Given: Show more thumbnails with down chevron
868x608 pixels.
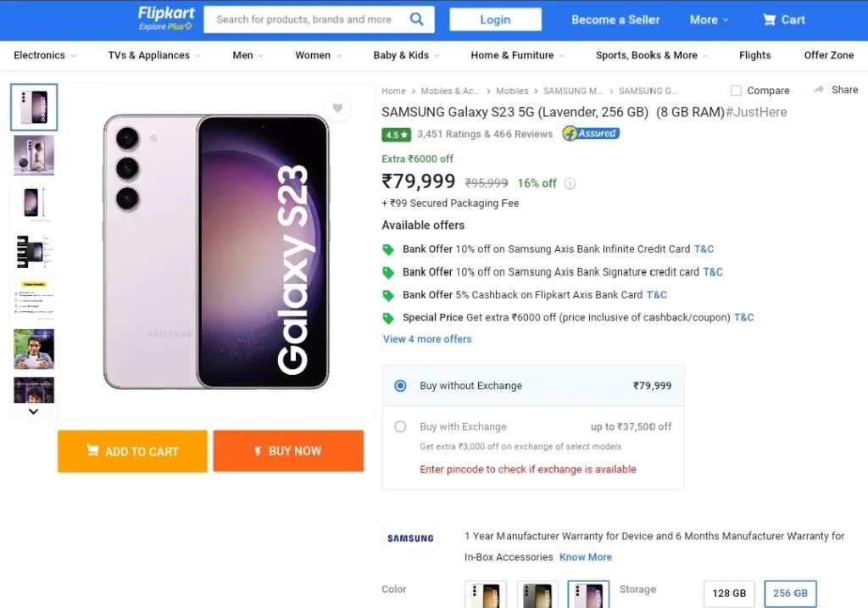Looking at the screenshot, I should click(33, 411).
